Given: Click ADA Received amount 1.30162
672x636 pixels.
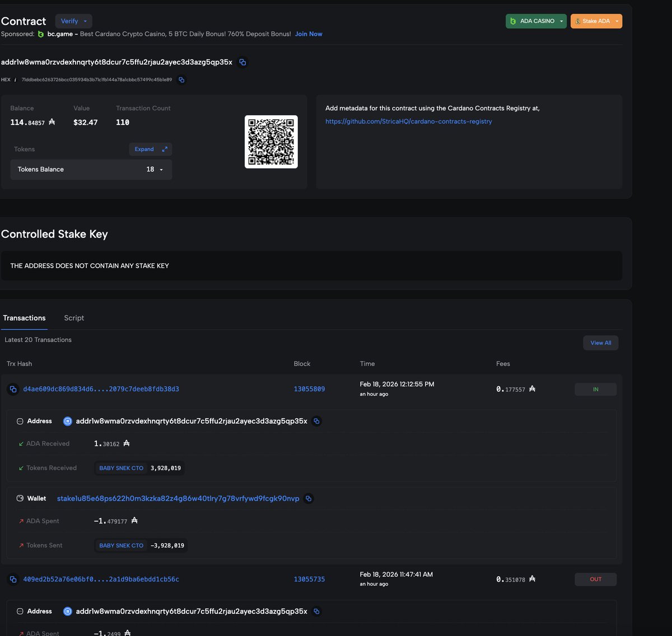Looking at the screenshot, I should pyautogui.click(x=112, y=443).
